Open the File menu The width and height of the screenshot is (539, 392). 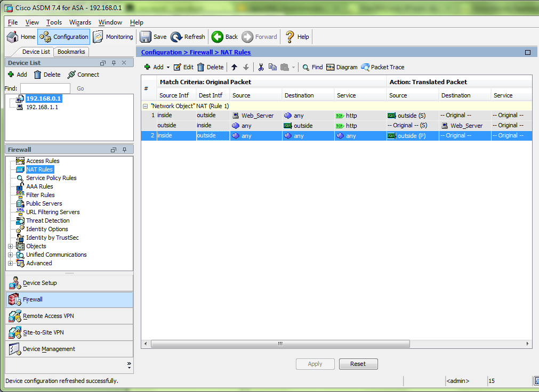(13, 22)
